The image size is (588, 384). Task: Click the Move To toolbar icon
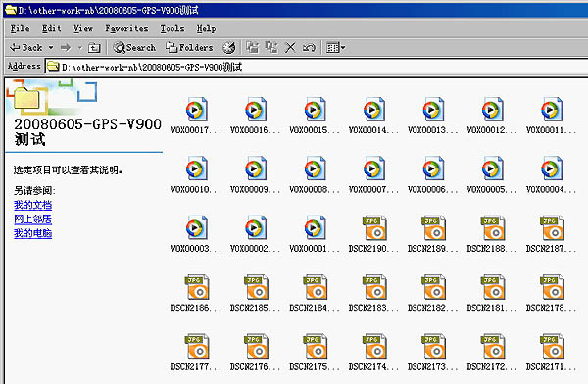(253, 48)
